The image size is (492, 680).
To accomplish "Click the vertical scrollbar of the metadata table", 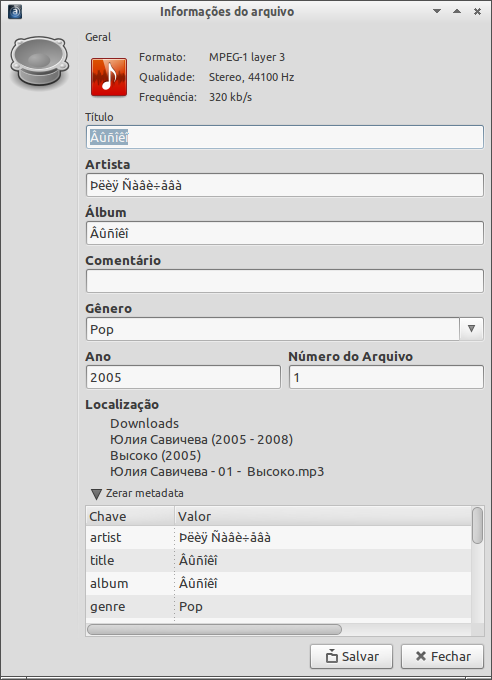I will (478, 564).
